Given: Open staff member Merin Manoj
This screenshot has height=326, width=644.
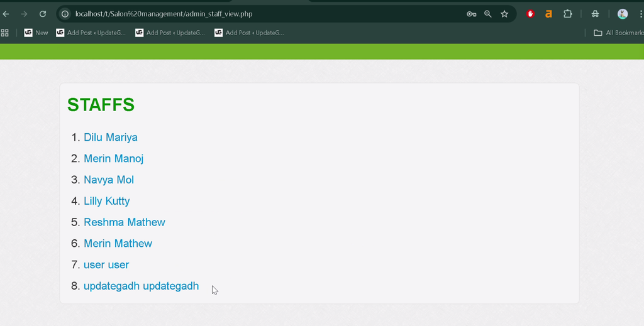Looking at the screenshot, I should click(x=113, y=159).
